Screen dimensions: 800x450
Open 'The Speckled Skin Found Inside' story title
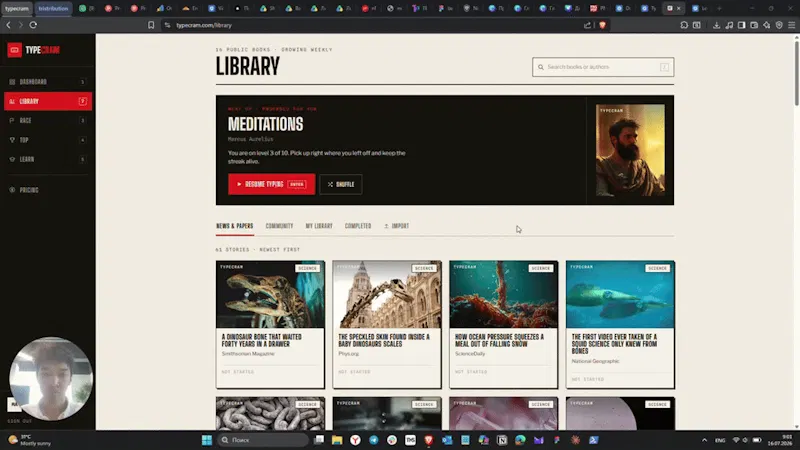click(x=384, y=340)
